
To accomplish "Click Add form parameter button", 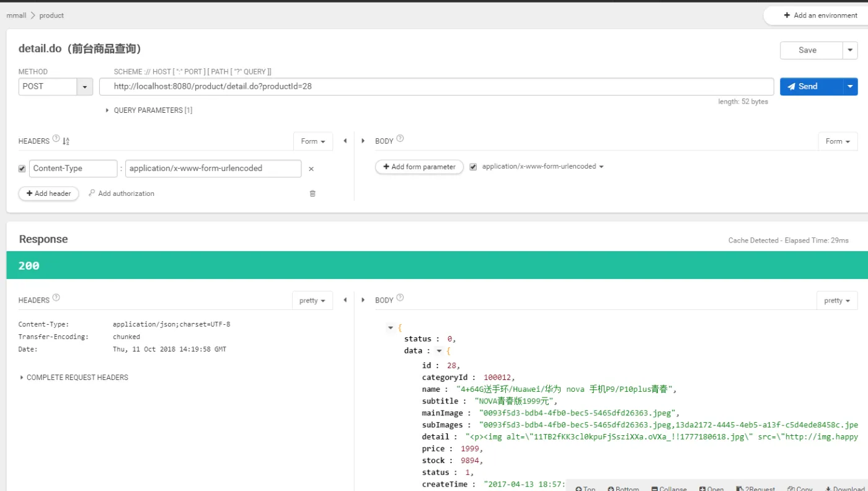I will coord(419,167).
